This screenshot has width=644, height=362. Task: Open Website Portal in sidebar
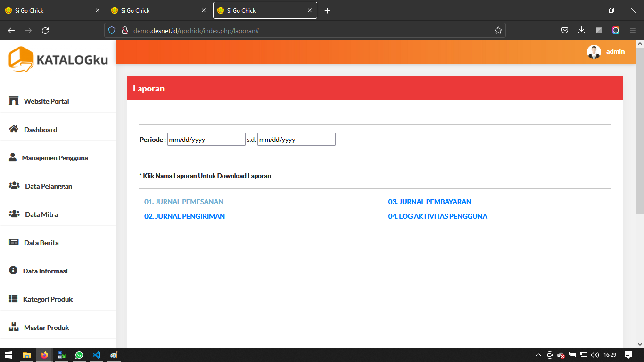46,101
